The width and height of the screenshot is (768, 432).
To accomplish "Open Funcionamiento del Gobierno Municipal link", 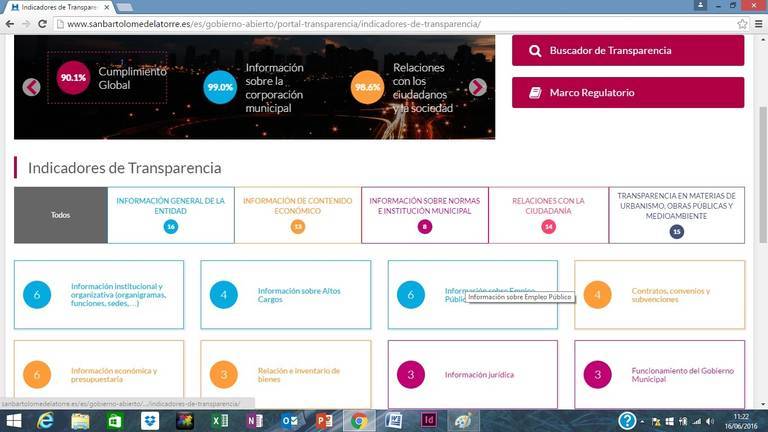I will 682,375.
